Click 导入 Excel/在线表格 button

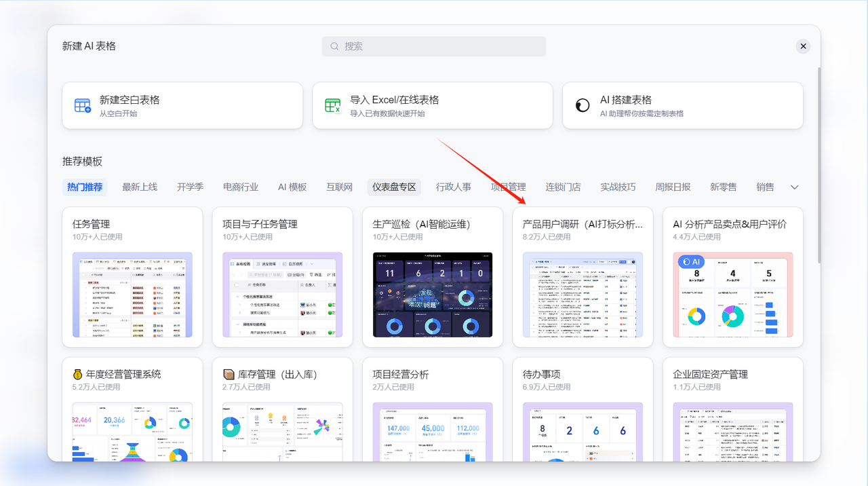432,106
